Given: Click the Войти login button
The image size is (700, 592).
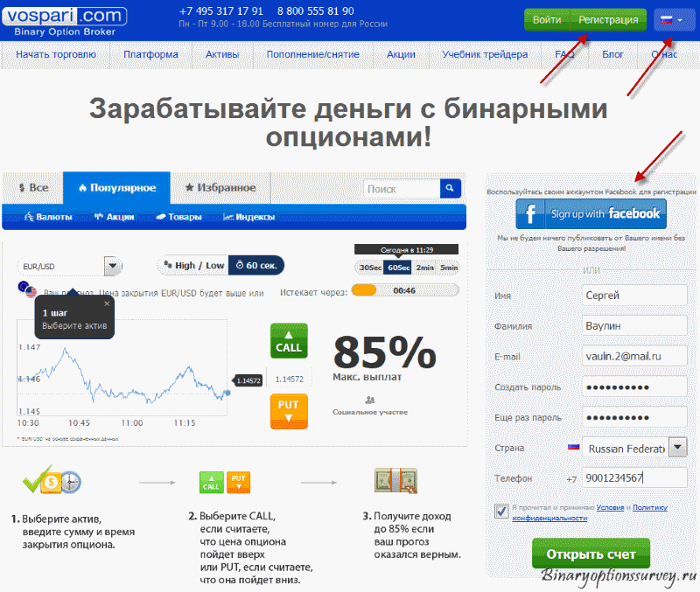Looking at the screenshot, I should coord(547,20).
